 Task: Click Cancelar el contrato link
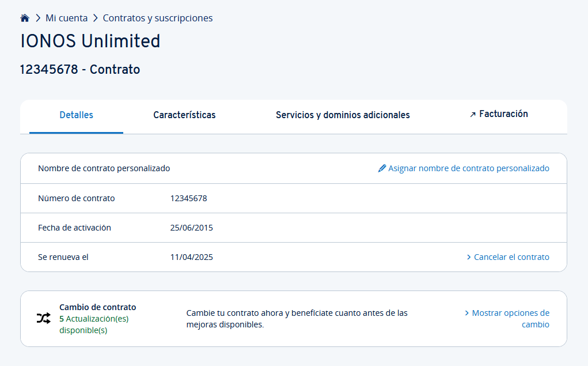(511, 257)
